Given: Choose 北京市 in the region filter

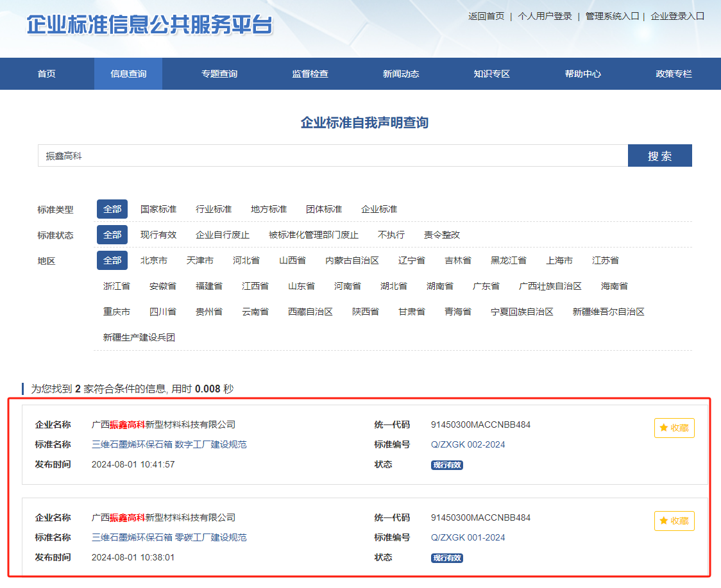Looking at the screenshot, I should tap(154, 260).
